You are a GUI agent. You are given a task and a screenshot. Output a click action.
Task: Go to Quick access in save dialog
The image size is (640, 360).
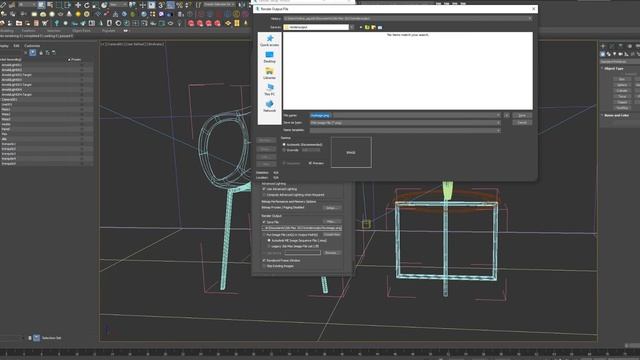pyautogui.click(x=269, y=41)
